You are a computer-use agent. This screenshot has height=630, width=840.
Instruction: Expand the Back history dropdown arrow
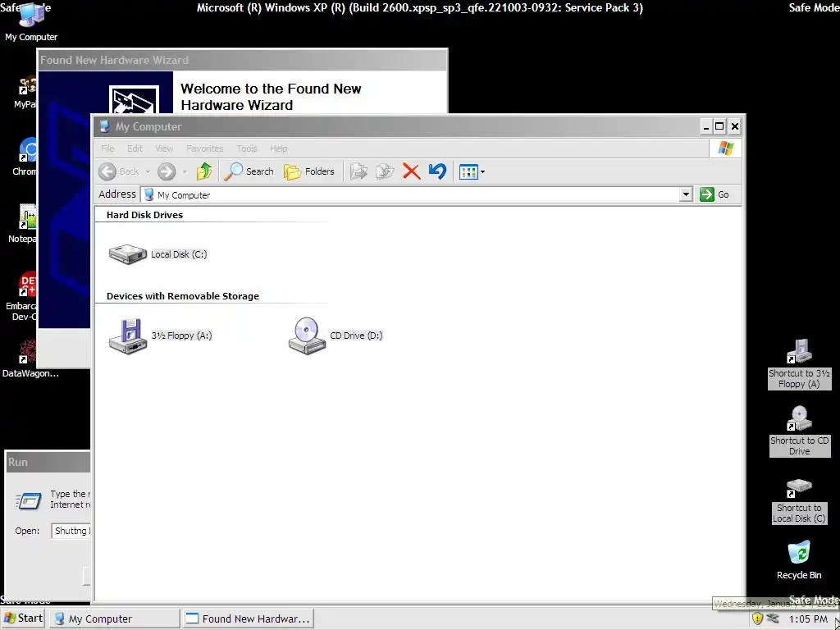tap(148, 172)
